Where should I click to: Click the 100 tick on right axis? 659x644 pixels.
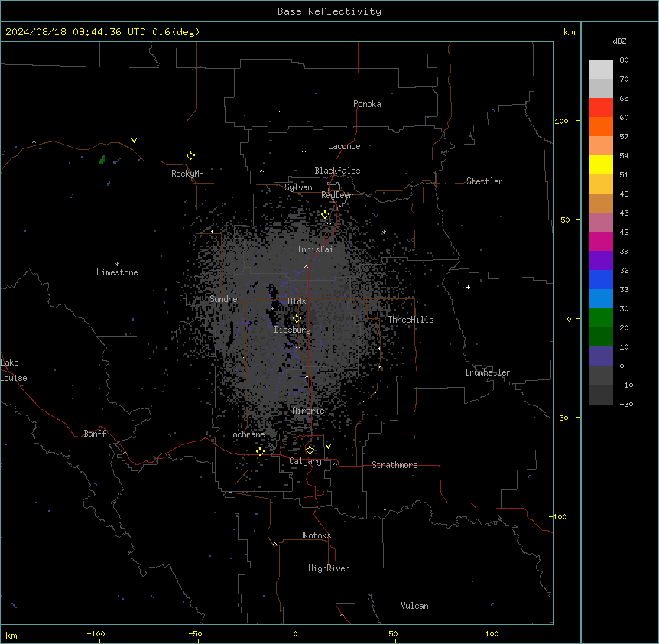561,121
